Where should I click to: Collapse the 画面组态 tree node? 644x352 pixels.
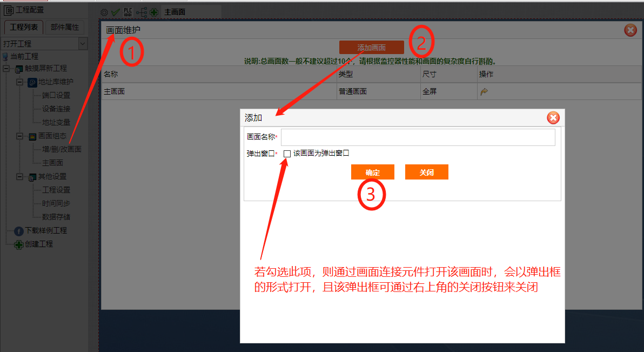(x=19, y=136)
